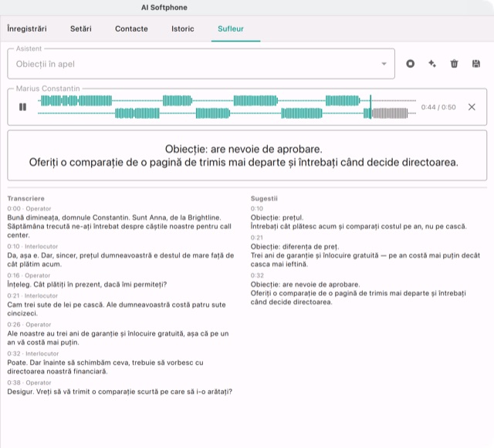Click the 0:44 / 0:50 time display
The height and width of the screenshot is (448, 494).
438,107
